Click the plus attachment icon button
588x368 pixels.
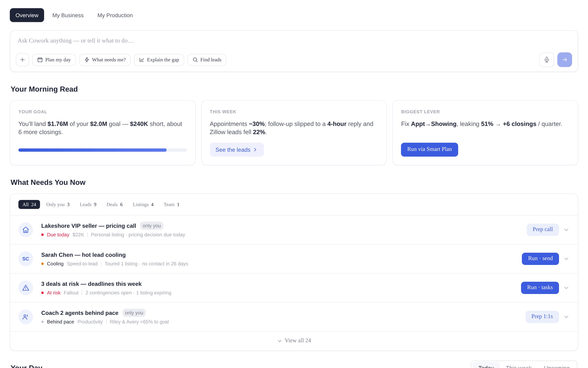click(22, 60)
